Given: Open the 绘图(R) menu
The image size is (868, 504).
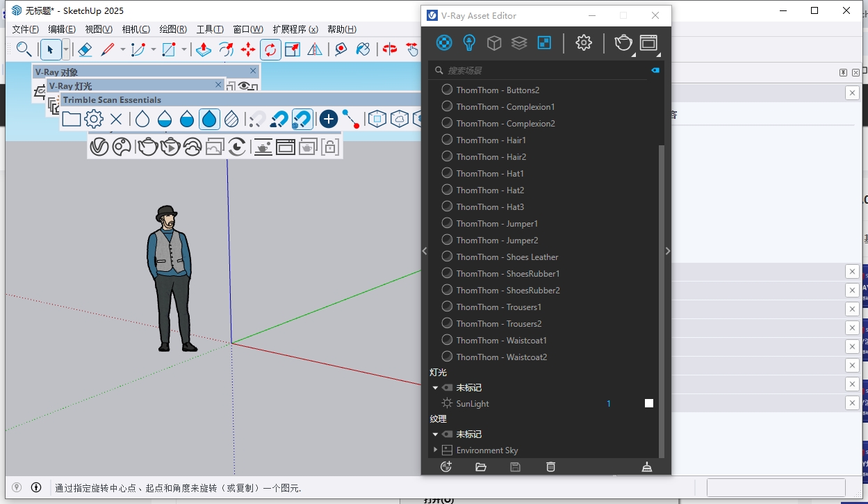Looking at the screenshot, I should [173, 29].
